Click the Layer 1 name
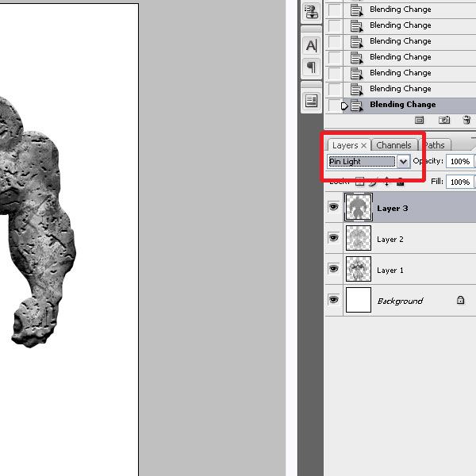The width and height of the screenshot is (476, 476). click(x=390, y=271)
